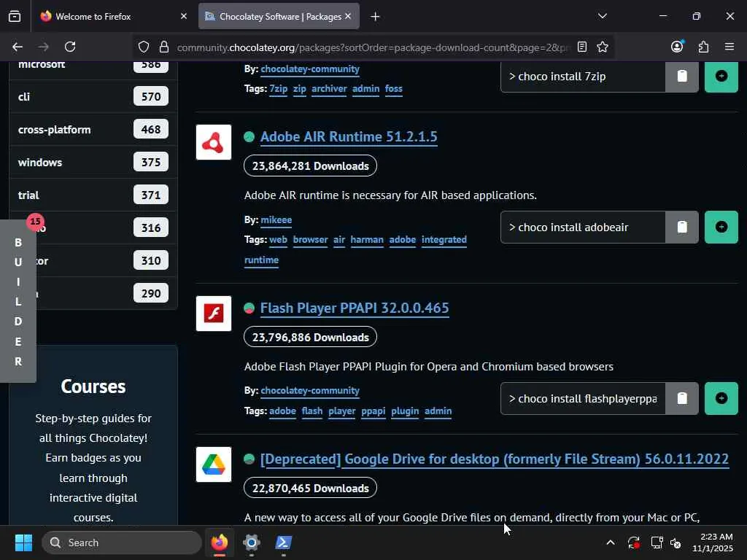Open taskbar clock showing 2:23 AM
This screenshot has width=747, height=560.
coord(713,542)
